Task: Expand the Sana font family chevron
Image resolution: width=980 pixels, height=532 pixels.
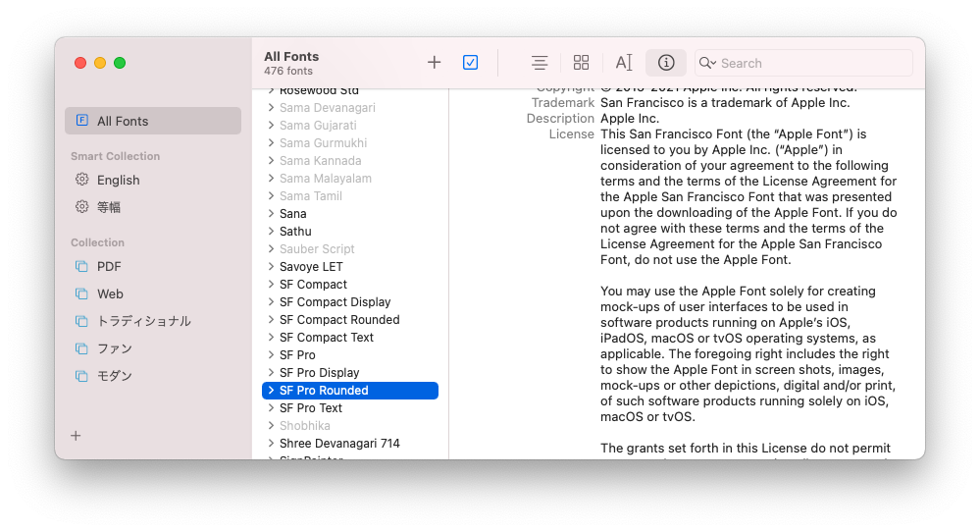Action: [x=271, y=213]
